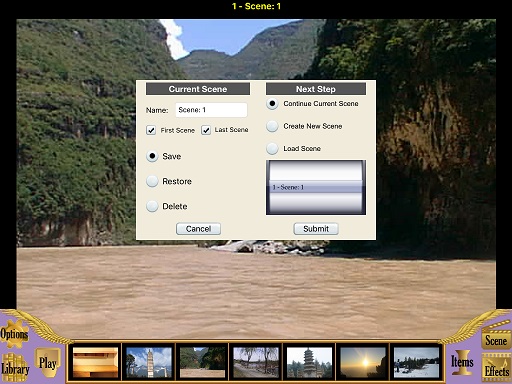Open the Effects icon

coord(497,368)
